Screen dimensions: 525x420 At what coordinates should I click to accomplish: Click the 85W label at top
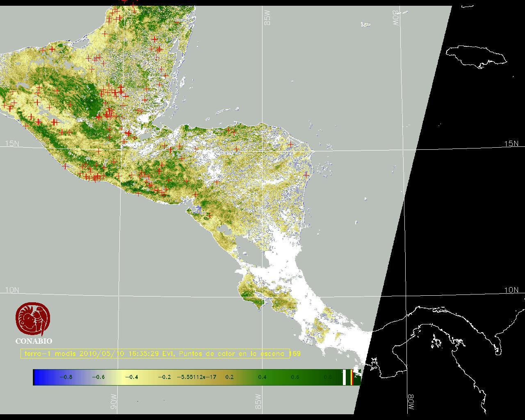pyautogui.click(x=268, y=18)
